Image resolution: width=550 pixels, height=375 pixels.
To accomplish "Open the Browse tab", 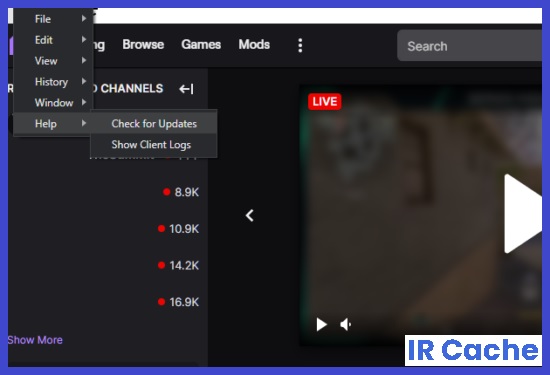I will [x=143, y=45].
